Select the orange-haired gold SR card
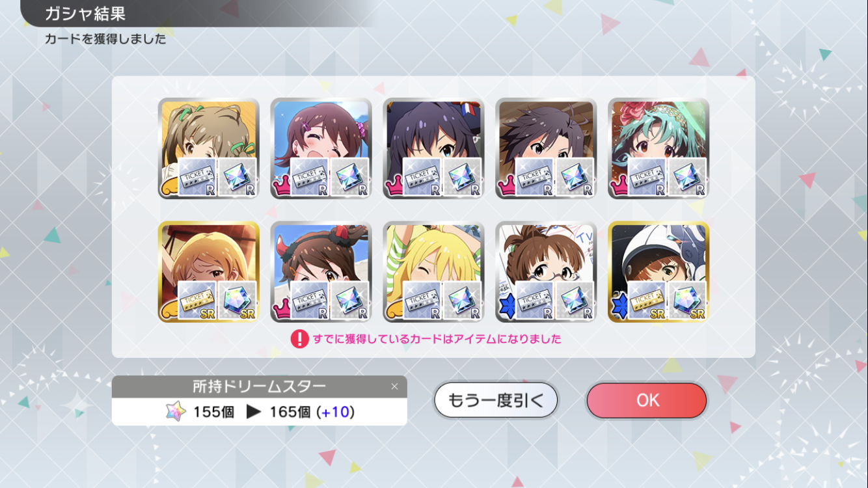Screen dimensions: 868x488 209,272
